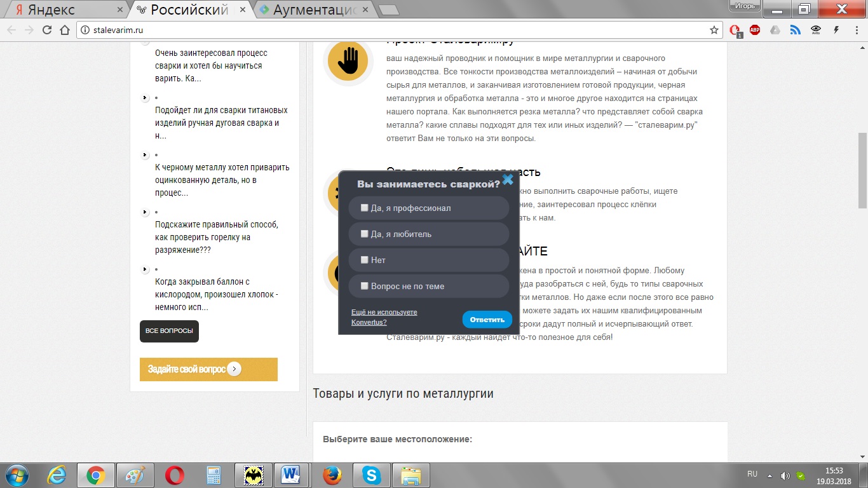Open the RSS feed extension
868x488 pixels.
pos(795,30)
